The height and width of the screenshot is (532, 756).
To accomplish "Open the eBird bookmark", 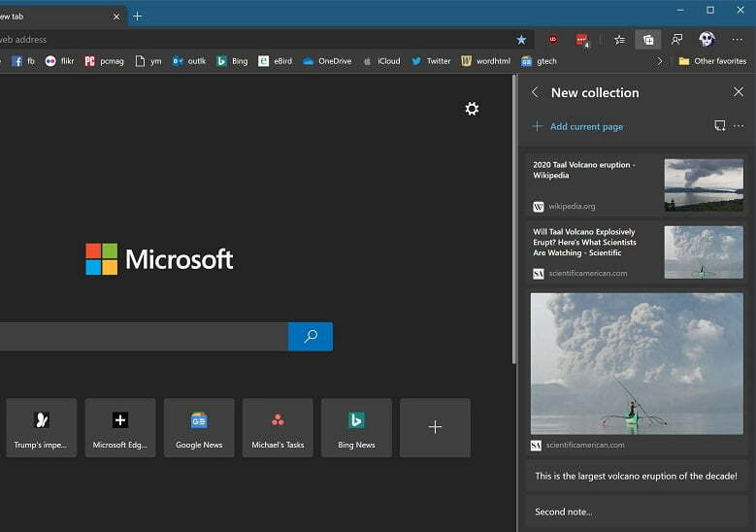I will click(275, 61).
